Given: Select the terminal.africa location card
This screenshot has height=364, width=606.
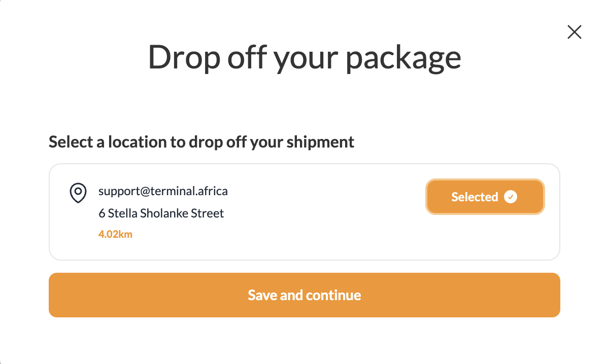Looking at the screenshot, I should click(x=304, y=212).
